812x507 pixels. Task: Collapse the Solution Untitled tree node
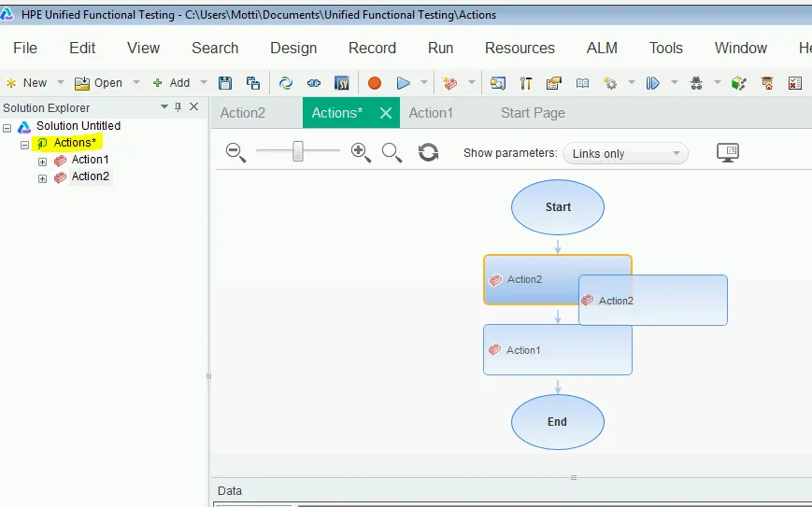click(x=7, y=127)
